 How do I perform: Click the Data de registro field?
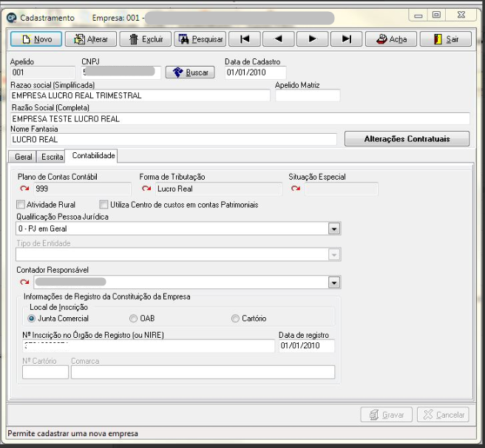[307, 345]
